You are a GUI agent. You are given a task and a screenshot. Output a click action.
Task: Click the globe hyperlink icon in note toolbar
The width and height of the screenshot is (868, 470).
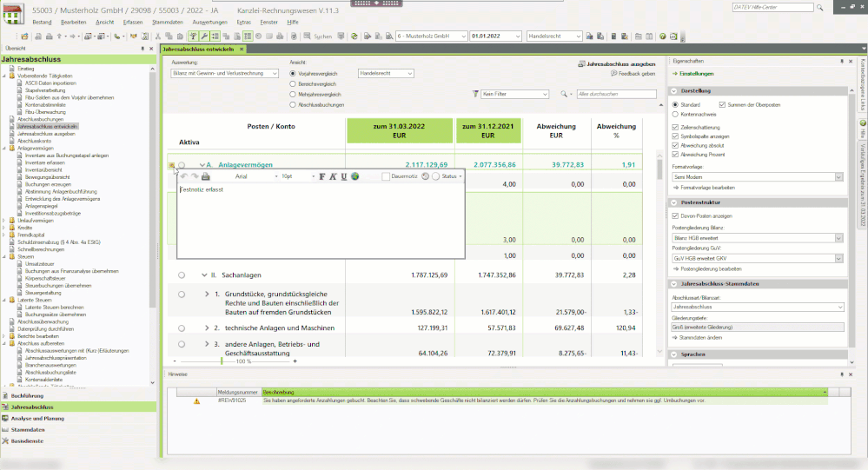[x=354, y=176]
